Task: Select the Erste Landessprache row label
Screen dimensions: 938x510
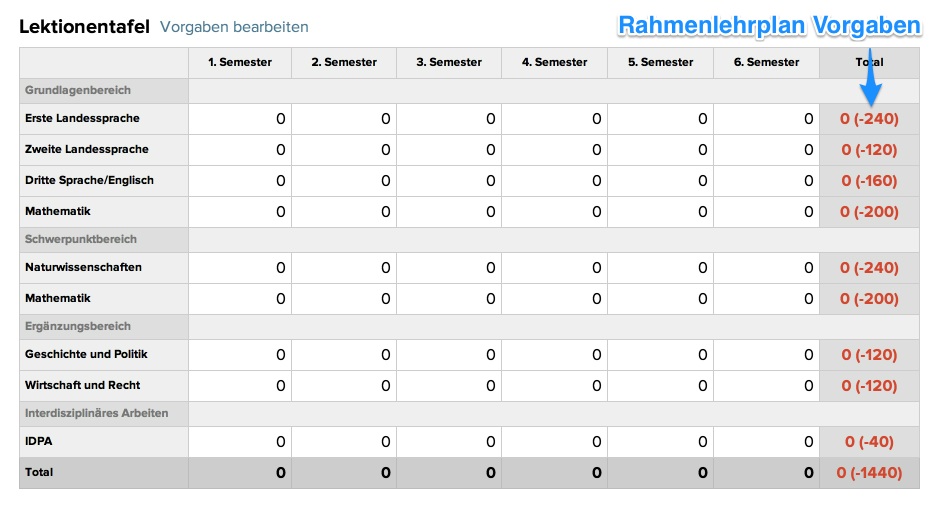Action: coord(82,118)
